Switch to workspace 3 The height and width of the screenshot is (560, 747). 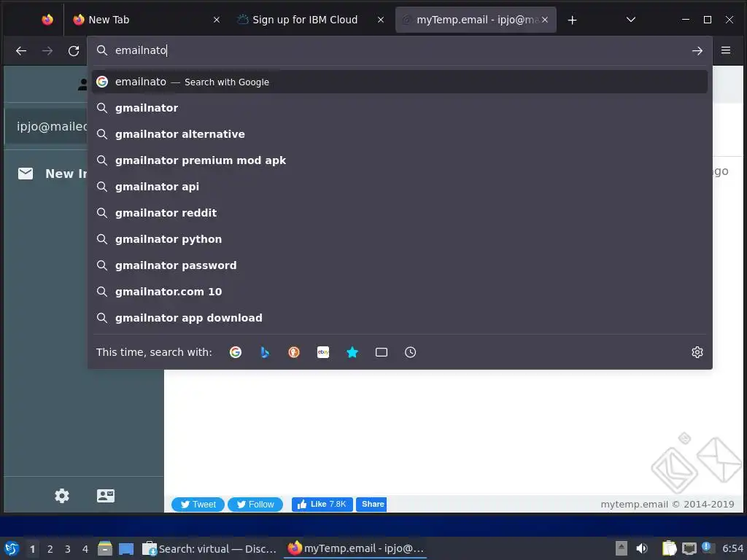click(68, 549)
